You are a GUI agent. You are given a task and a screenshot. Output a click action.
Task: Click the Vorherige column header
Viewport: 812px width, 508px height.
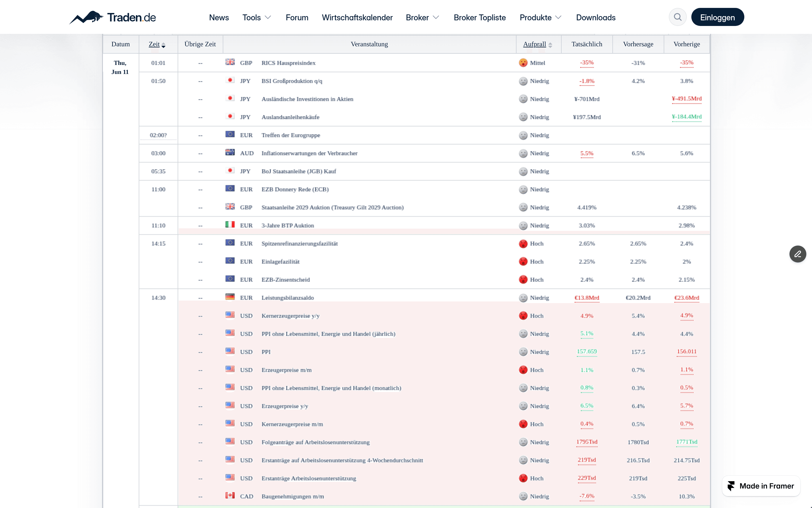pos(687,44)
